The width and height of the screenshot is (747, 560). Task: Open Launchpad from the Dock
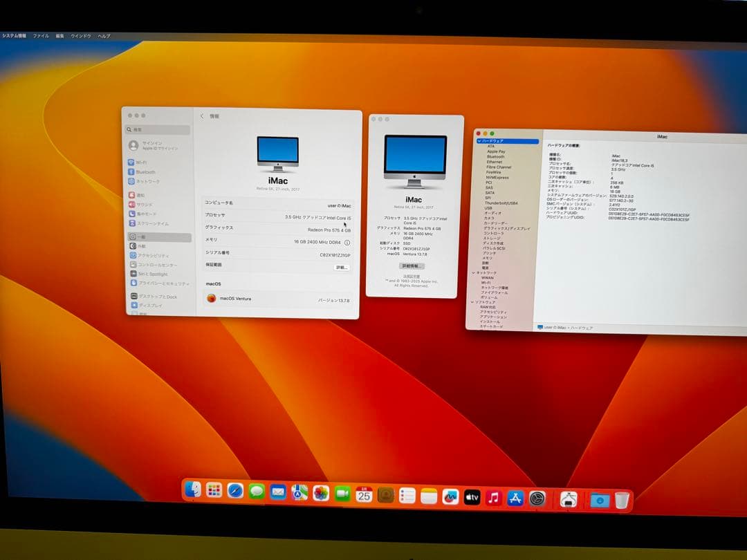214,490
